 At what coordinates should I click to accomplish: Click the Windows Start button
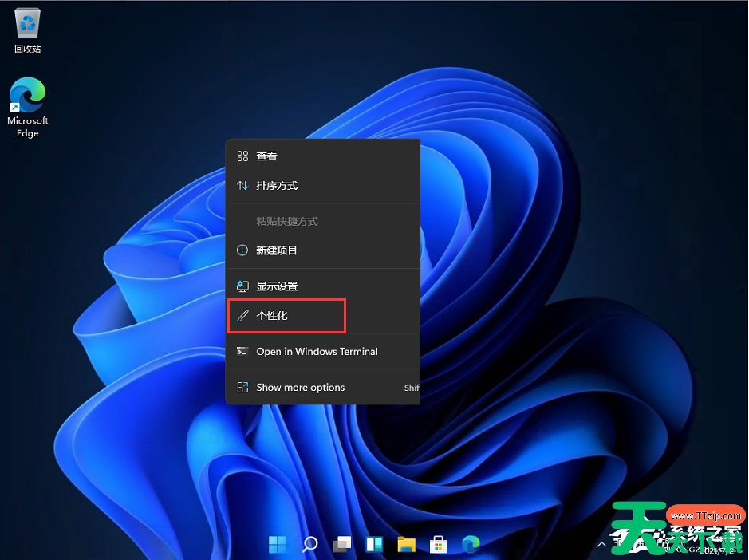[x=277, y=544]
